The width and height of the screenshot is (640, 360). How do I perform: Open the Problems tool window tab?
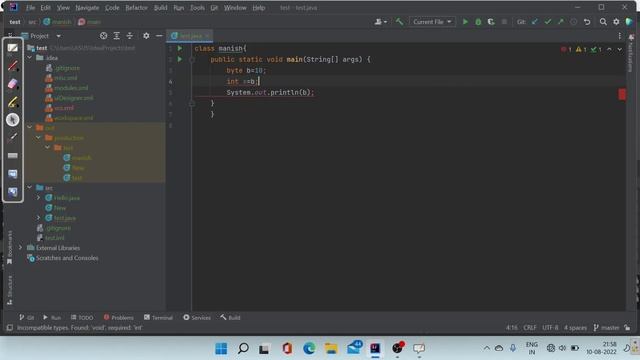[118, 317]
